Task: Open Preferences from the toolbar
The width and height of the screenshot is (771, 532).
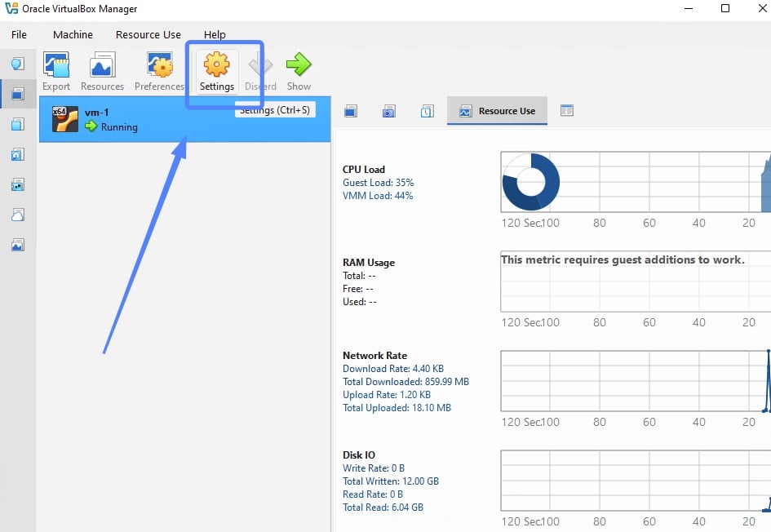Action: (159, 72)
